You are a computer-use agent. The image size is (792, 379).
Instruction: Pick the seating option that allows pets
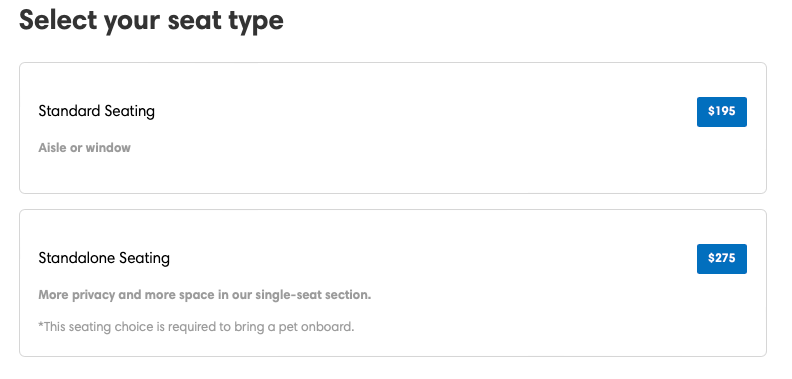393,283
